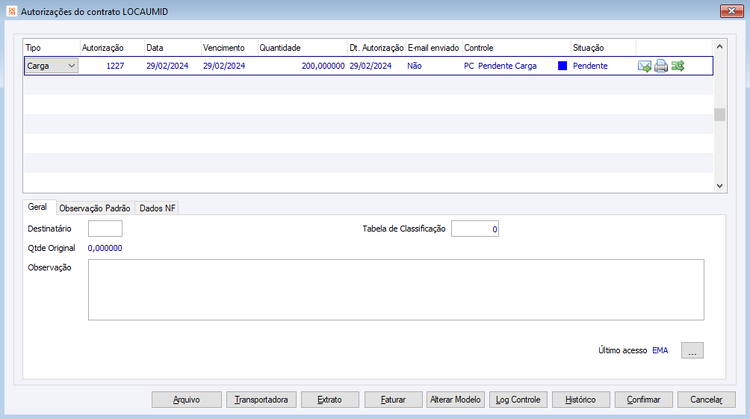Open the Extrato button

pyautogui.click(x=330, y=399)
